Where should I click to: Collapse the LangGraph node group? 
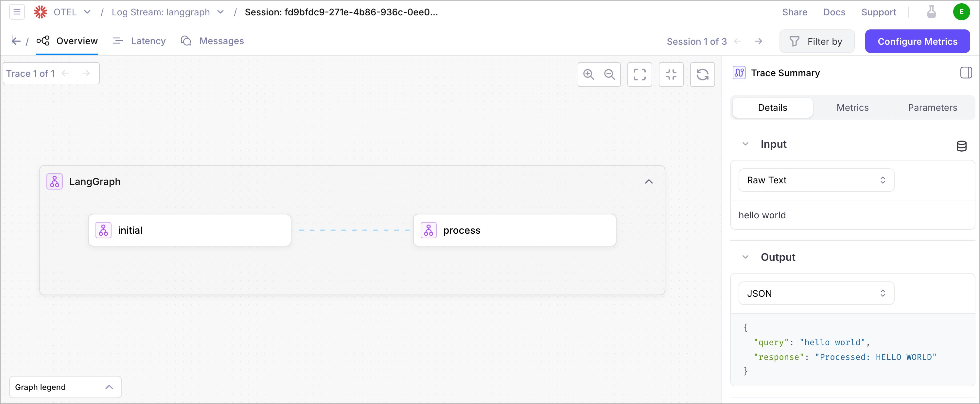pos(649,182)
